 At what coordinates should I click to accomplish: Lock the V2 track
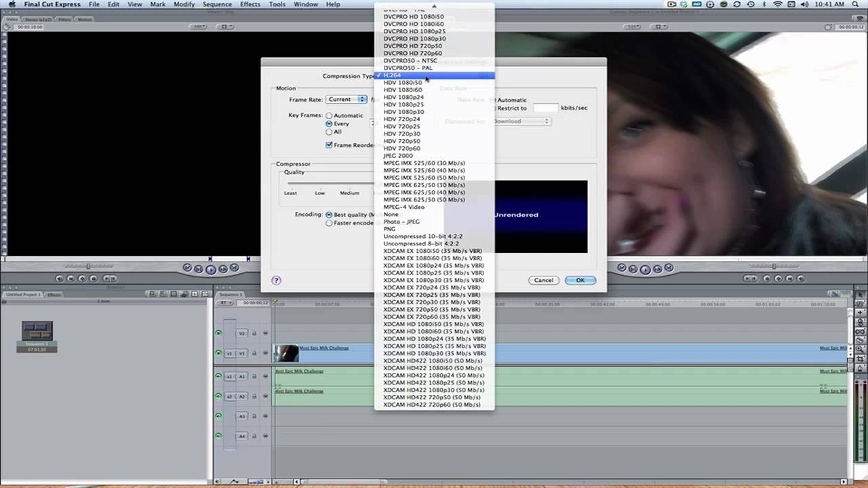point(255,333)
